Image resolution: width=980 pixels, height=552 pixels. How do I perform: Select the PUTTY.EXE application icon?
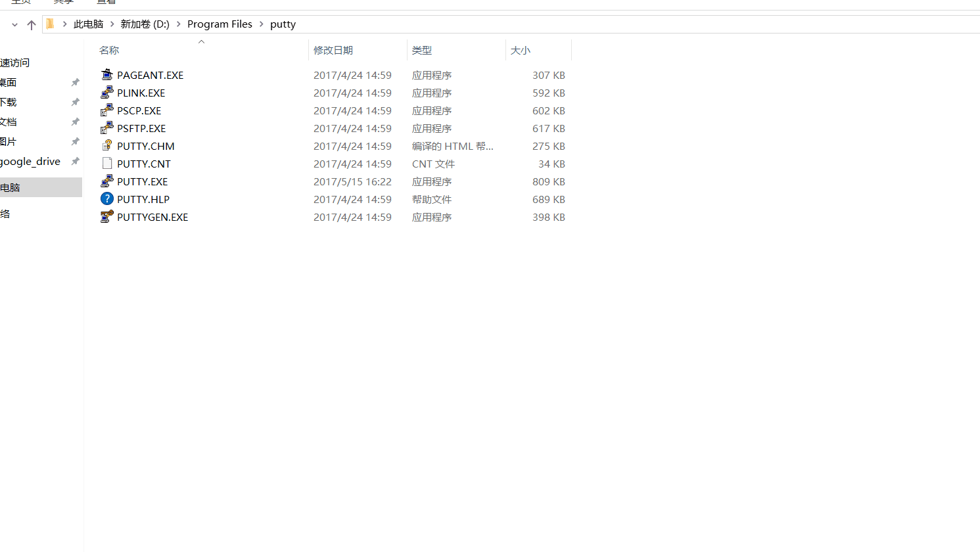click(x=107, y=181)
